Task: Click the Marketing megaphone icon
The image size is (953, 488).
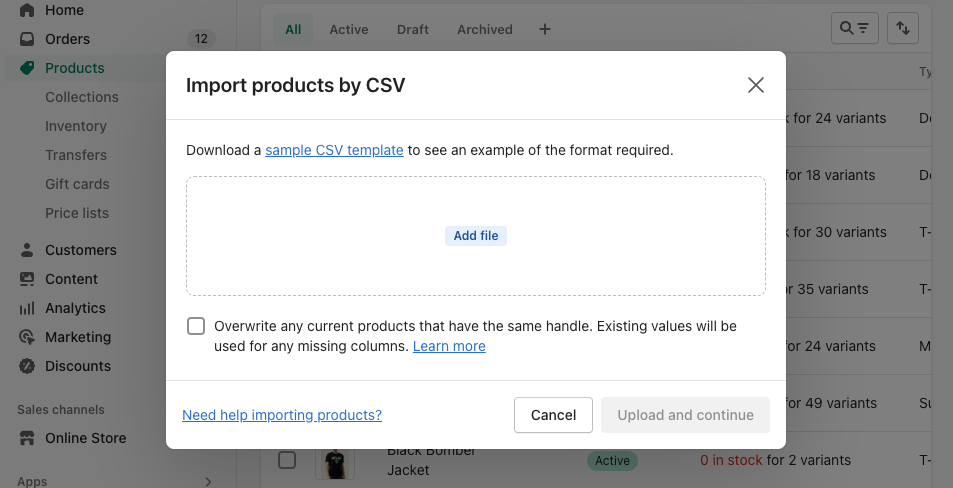Action: coord(27,337)
